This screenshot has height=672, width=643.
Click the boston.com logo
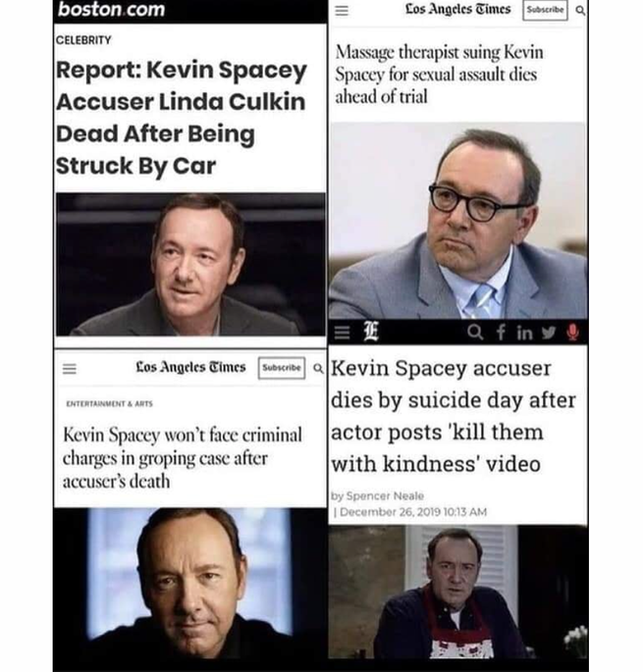point(111,10)
